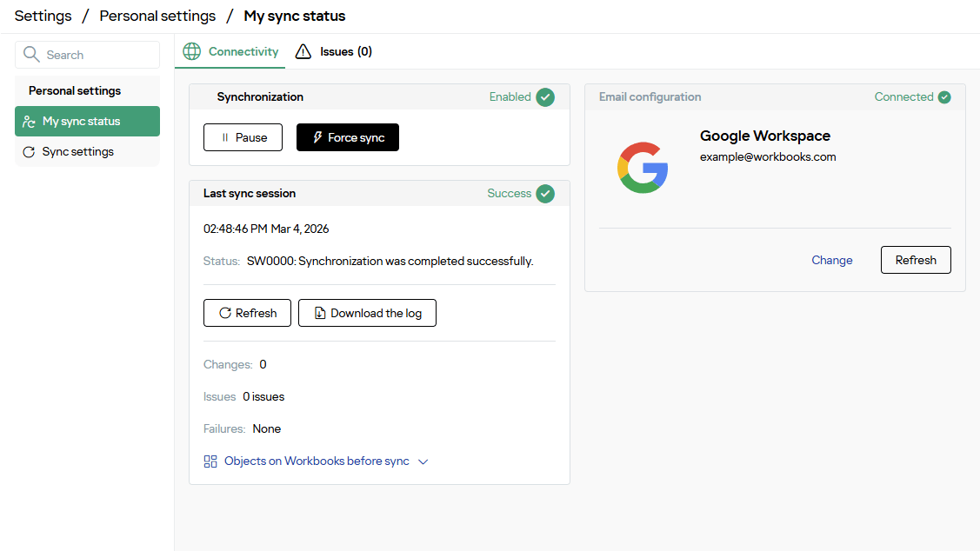Pause the synchronization
Screen dimensions: 980x551
243,137
